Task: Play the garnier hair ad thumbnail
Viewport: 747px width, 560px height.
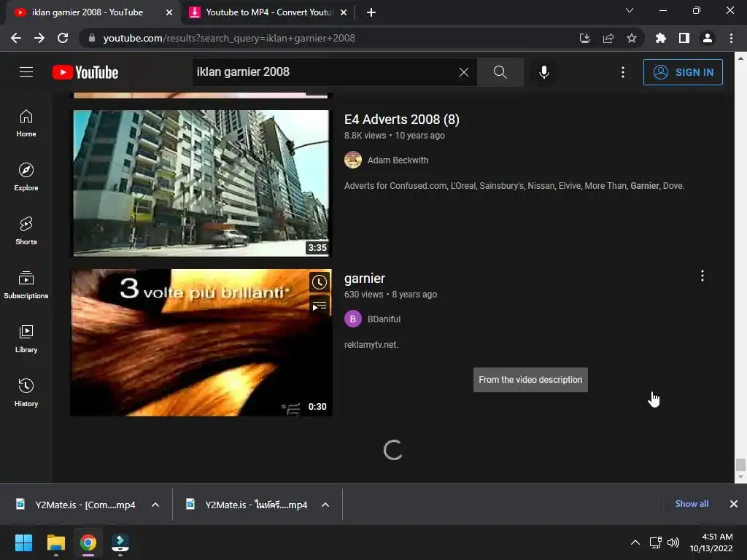Action: 201,343
